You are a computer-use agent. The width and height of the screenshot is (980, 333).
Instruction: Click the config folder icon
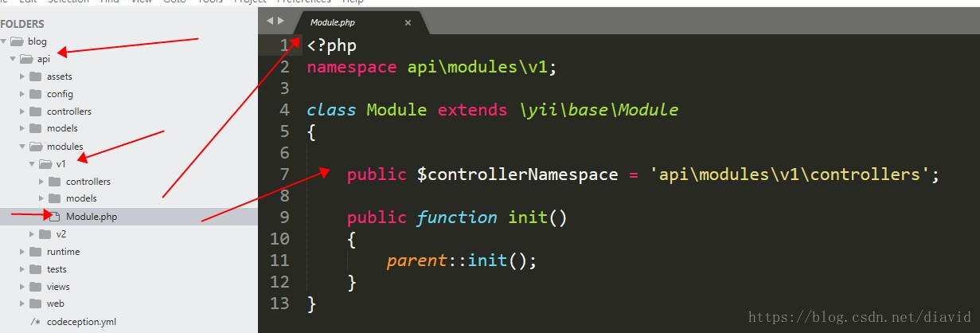pyautogui.click(x=35, y=94)
